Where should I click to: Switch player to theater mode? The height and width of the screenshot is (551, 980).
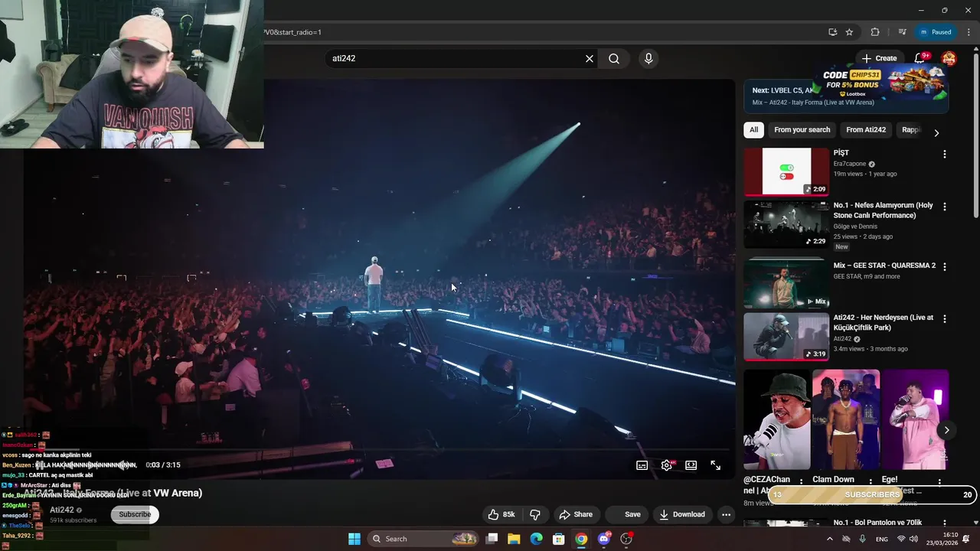point(691,465)
